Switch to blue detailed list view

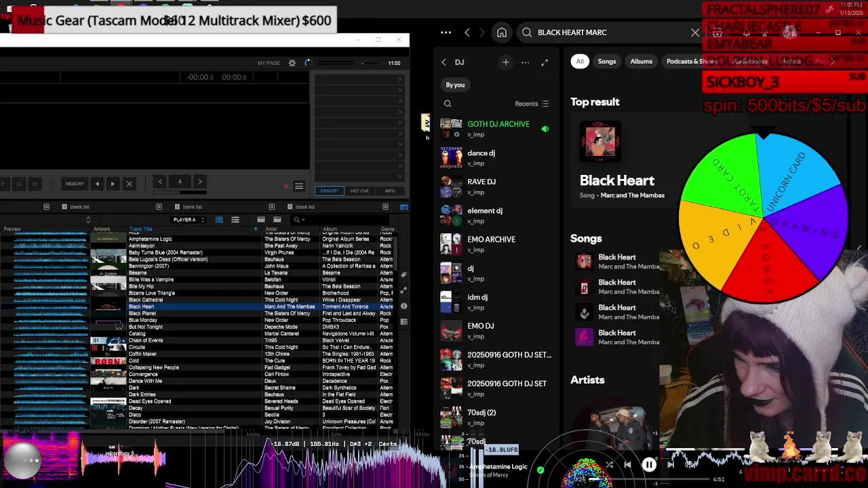[219, 220]
